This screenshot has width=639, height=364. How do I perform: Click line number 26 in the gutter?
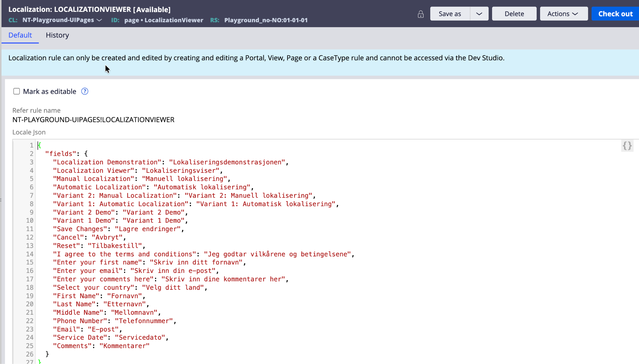click(x=30, y=354)
